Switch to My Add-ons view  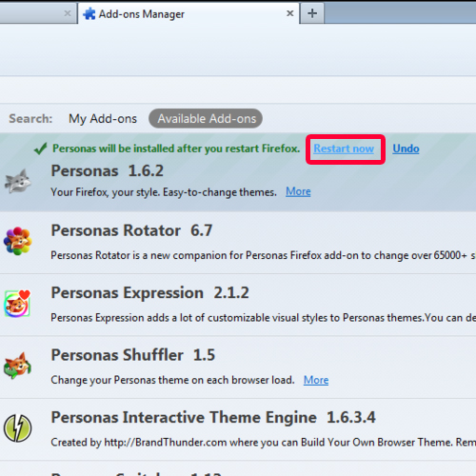coord(103,119)
